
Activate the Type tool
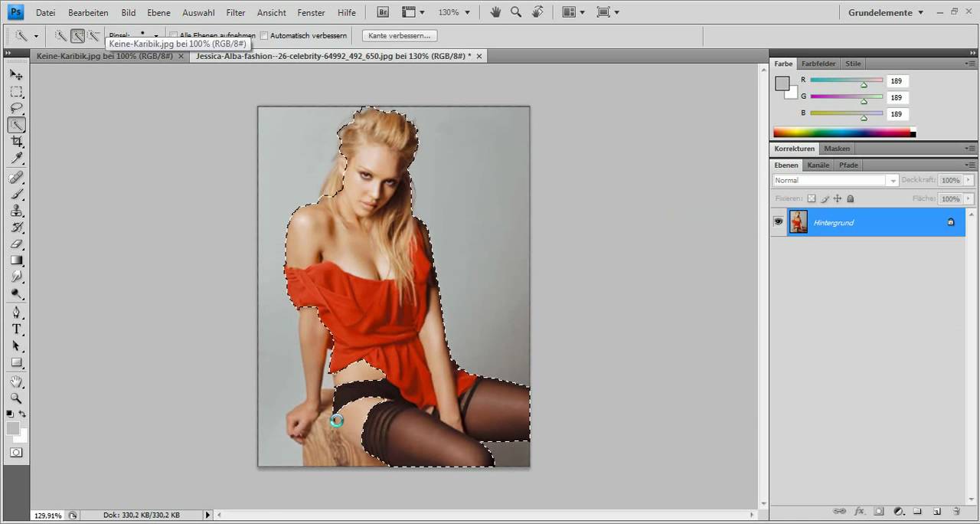(x=16, y=329)
